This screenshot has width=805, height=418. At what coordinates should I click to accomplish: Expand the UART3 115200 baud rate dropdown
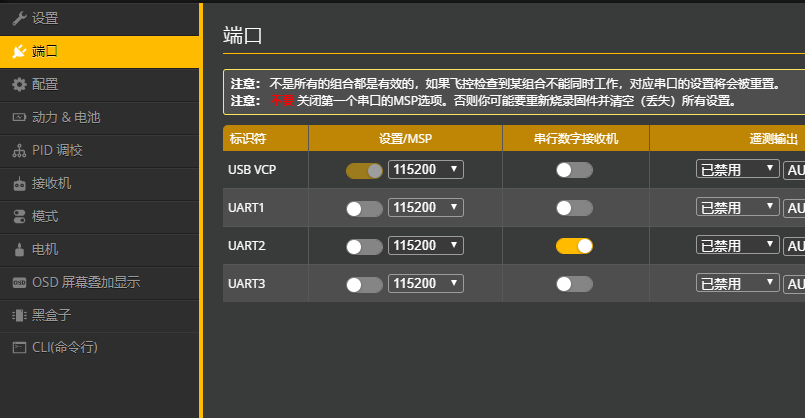pos(425,284)
